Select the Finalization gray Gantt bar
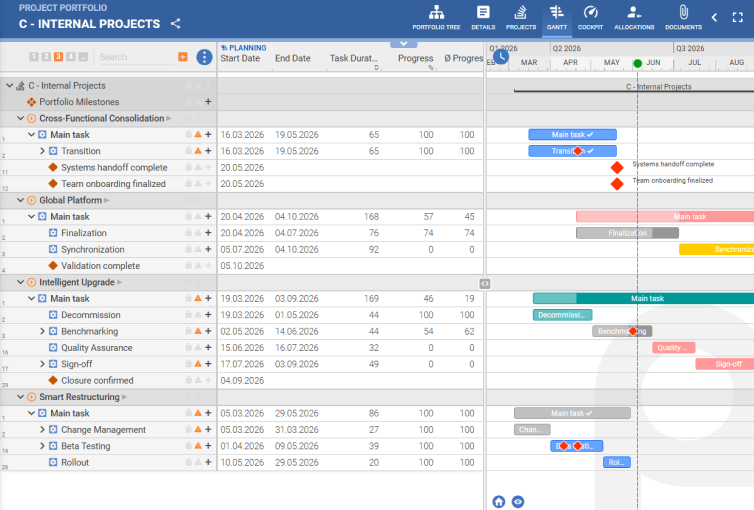 (628, 233)
